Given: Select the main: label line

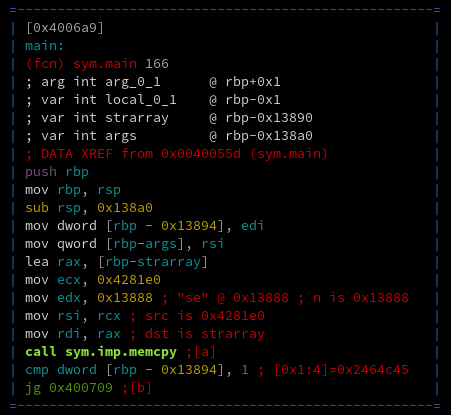Looking at the screenshot, I should 45,46.
